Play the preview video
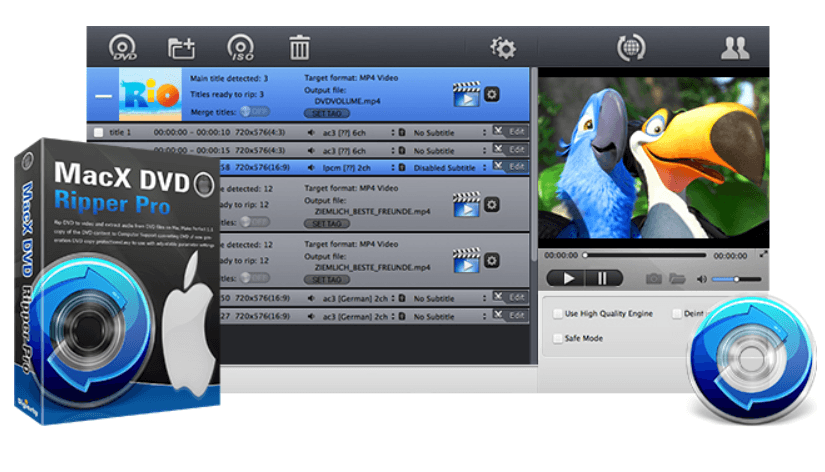Image resolution: width=825 pixels, height=472 pixels. (x=567, y=278)
